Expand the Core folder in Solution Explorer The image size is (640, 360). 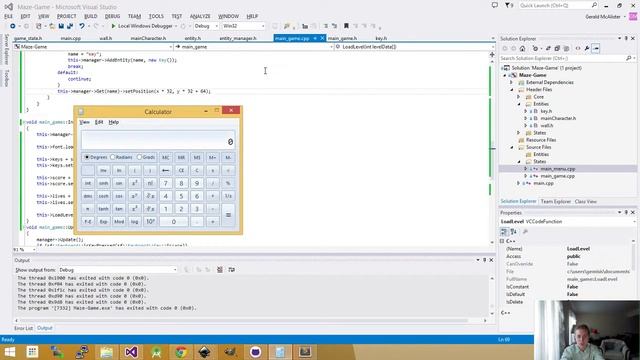tap(519, 97)
